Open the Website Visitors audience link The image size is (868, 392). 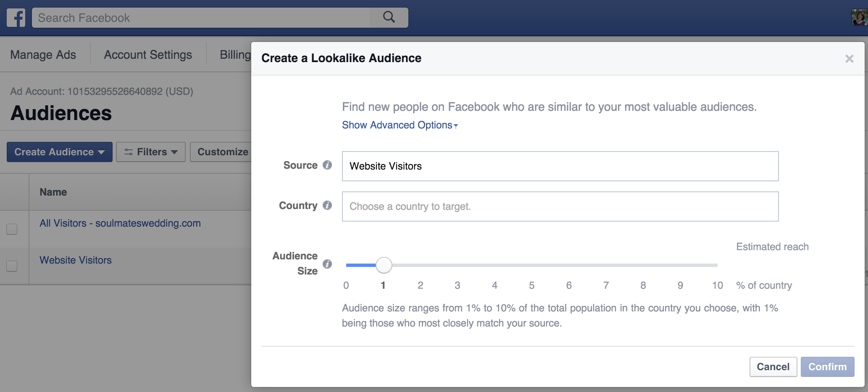point(76,260)
